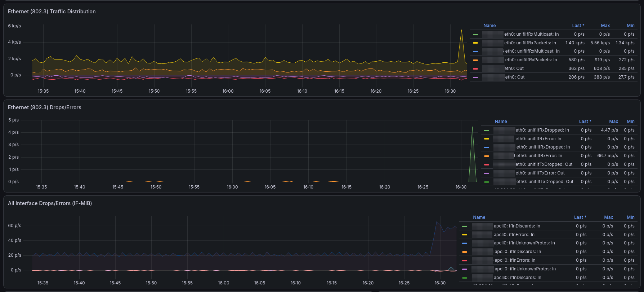The height and width of the screenshot is (292, 644).
Task: Open the All Interface Drops/Errors (IF-MIB) panel title
Action: tap(50, 203)
